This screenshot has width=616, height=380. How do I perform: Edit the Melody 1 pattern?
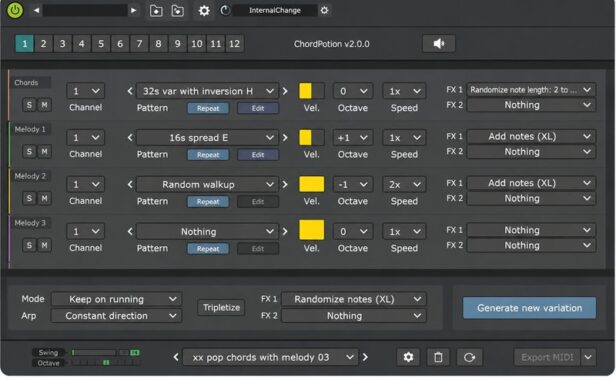coord(258,155)
